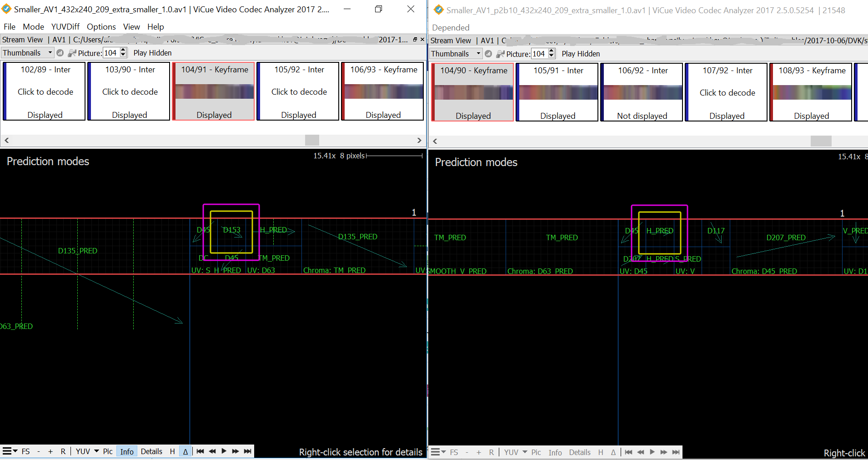Step backward one frame in left viewer
868x460 pixels.
pyautogui.click(x=212, y=451)
